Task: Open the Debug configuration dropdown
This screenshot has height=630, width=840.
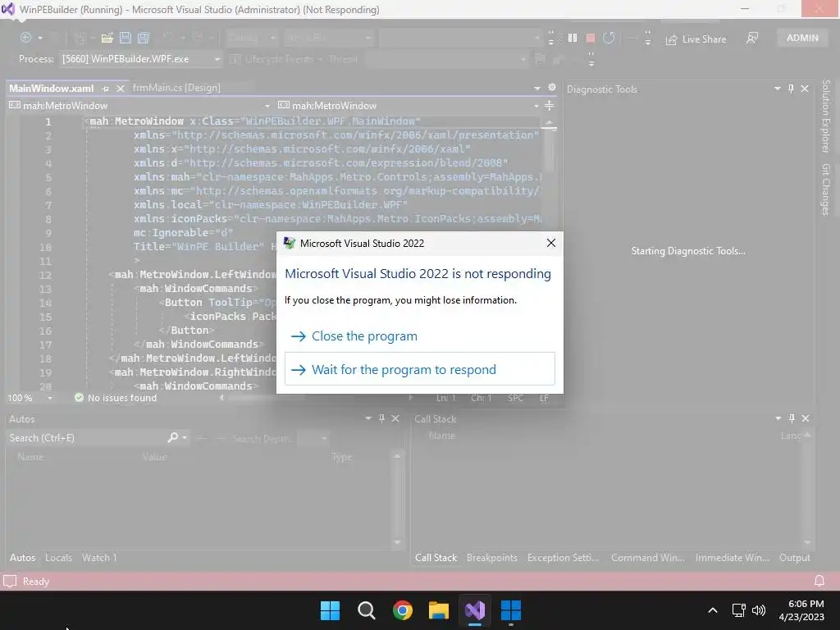Action: (252, 38)
